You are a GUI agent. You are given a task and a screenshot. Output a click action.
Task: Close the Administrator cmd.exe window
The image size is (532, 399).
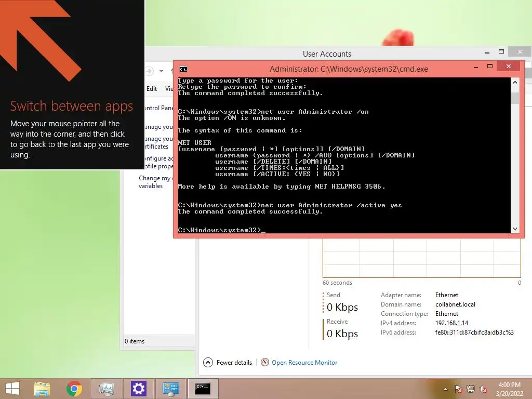point(508,66)
